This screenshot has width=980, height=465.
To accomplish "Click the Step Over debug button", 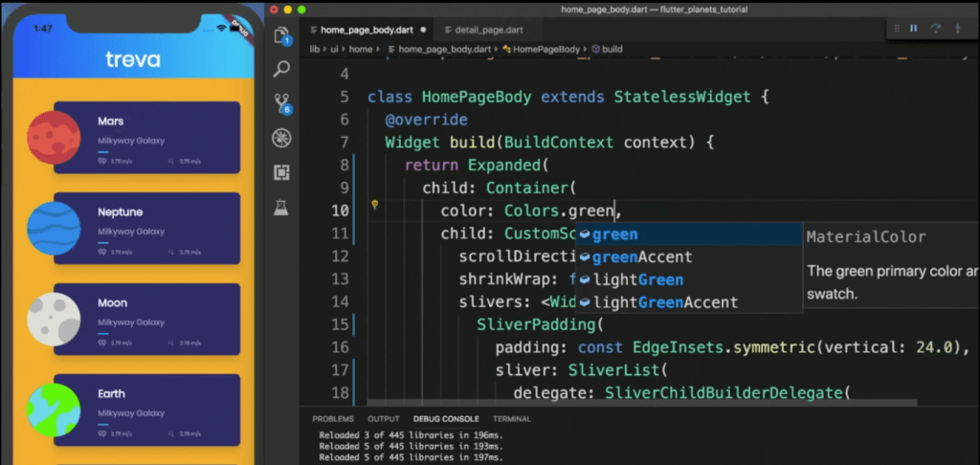I will click(935, 29).
